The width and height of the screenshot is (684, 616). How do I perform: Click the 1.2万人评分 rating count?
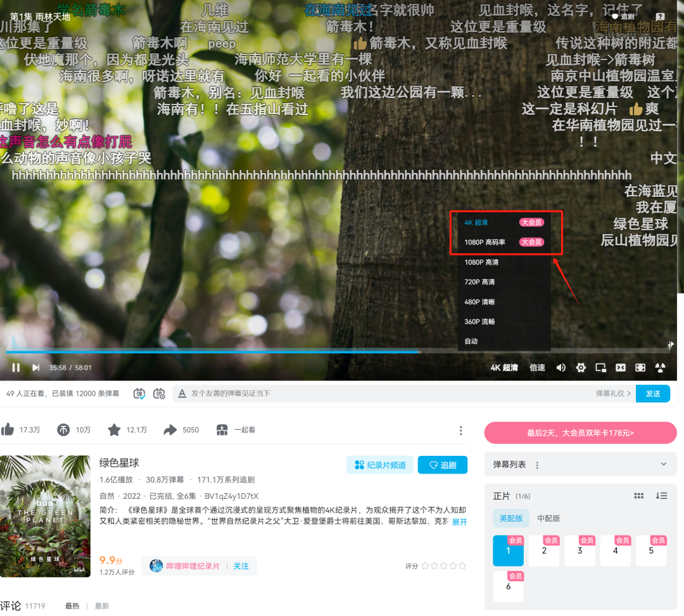[117, 572]
